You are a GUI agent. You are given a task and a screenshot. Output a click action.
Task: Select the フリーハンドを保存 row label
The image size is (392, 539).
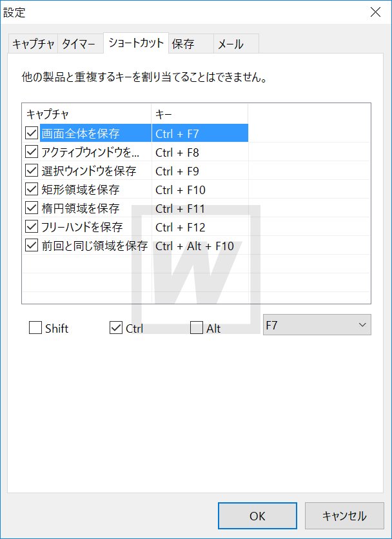pyautogui.click(x=82, y=227)
